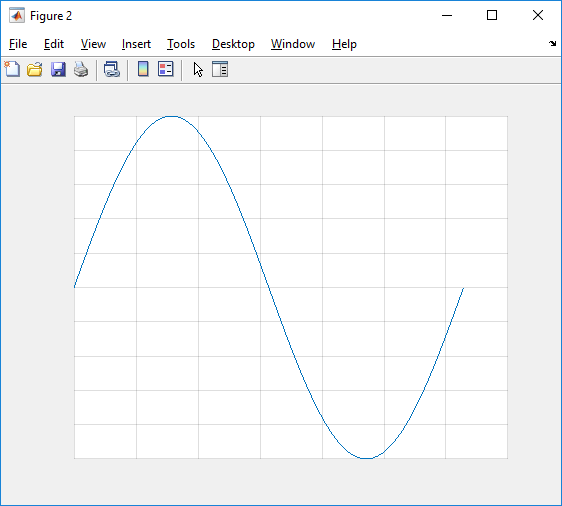This screenshot has height=506, width=562.
Task: Click the Link Plot toolbar icon
Action: tap(112, 69)
